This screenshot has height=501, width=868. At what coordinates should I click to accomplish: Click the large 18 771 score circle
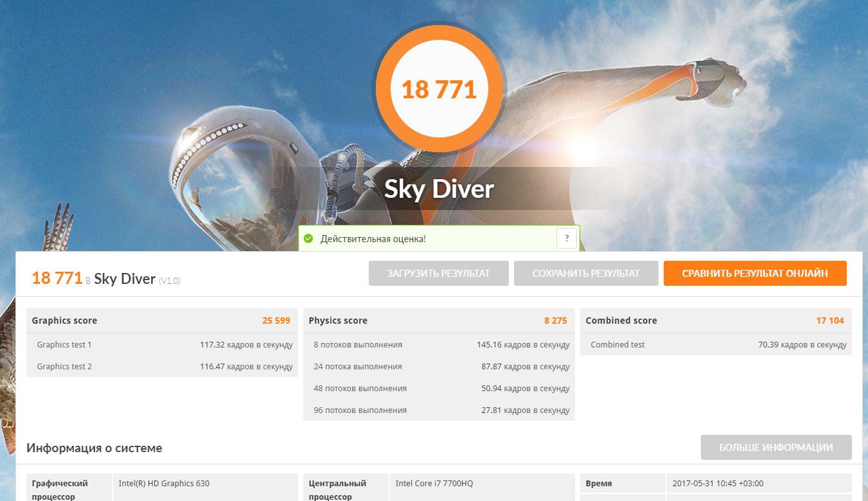click(439, 89)
